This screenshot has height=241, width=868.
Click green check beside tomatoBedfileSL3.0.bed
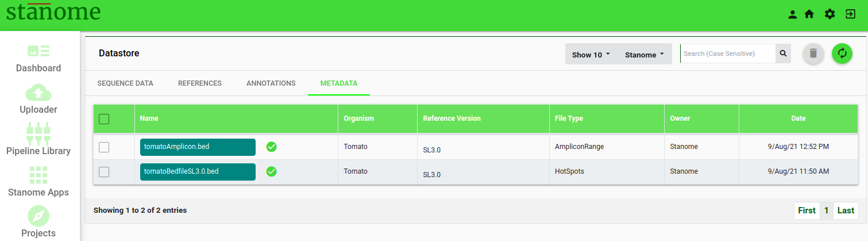coord(272,171)
